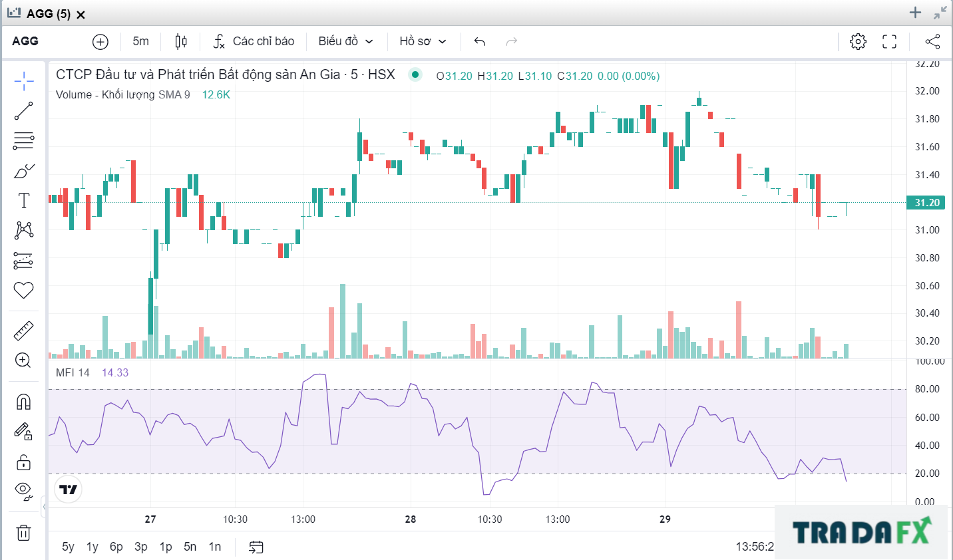Screen dimensions: 953x560
Task: Open the Hồ sơ dropdown
Action: tap(423, 41)
